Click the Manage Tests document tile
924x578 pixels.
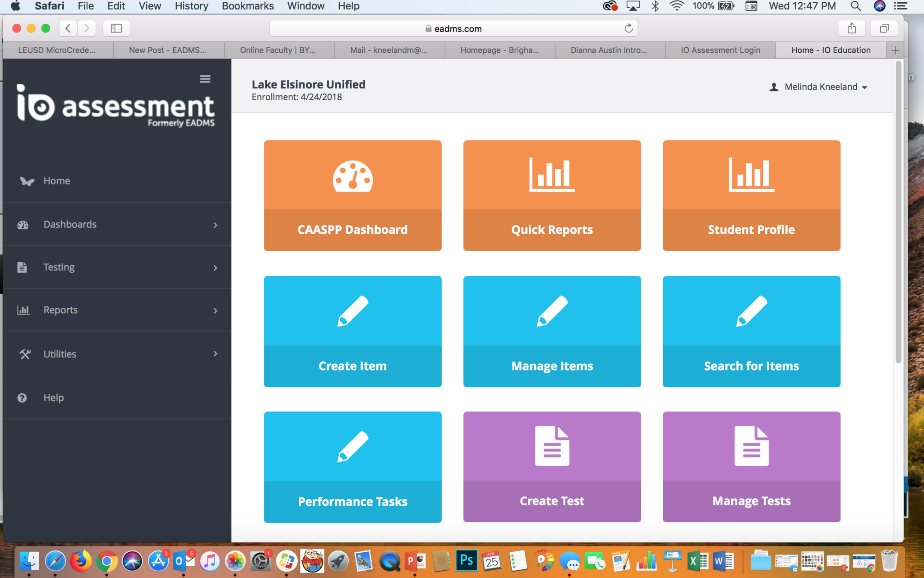pos(751,467)
